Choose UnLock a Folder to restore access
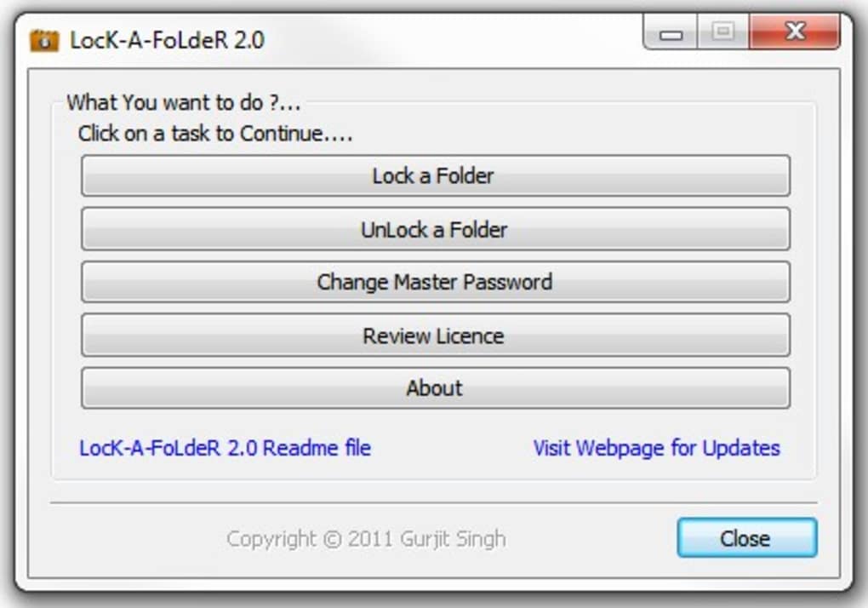868x608 pixels. (434, 229)
